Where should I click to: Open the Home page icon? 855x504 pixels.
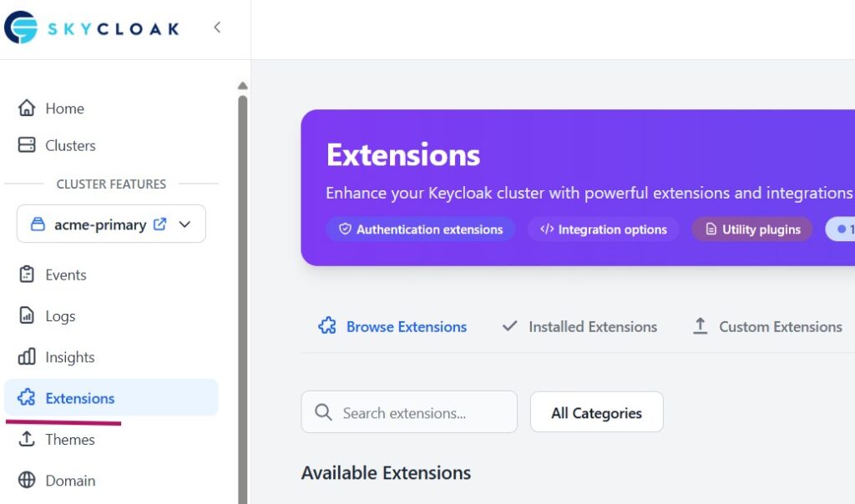click(27, 108)
